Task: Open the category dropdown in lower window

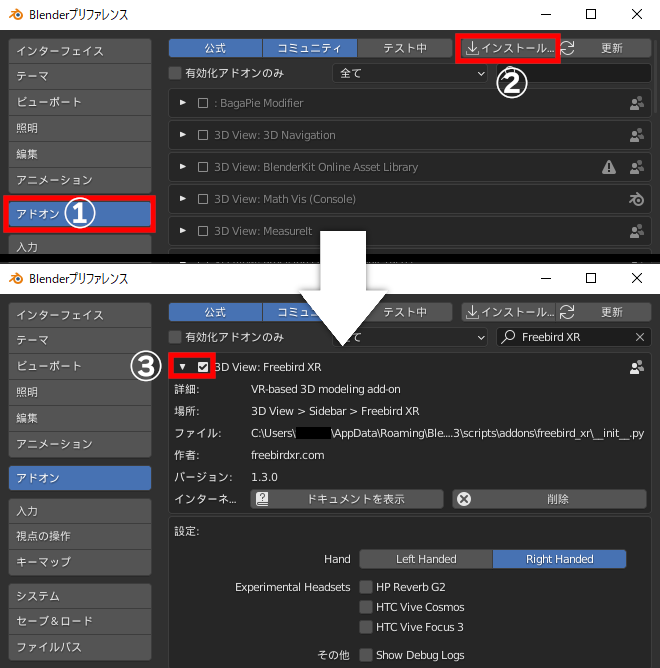Action: [x=410, y=337]
